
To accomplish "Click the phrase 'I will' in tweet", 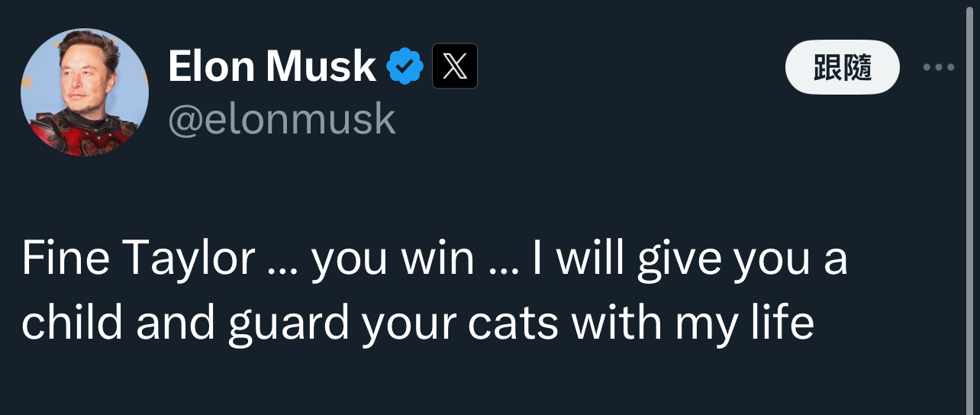I will click(x=566, y=261).
